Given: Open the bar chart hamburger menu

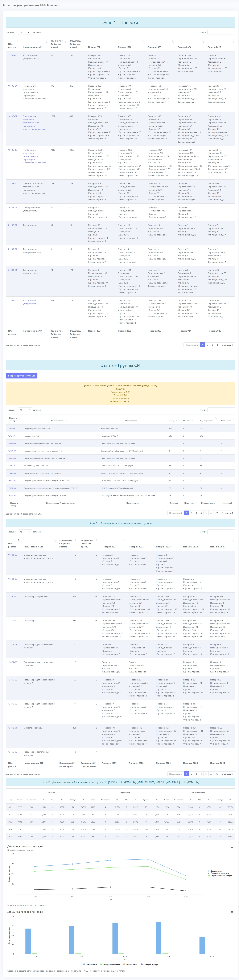Looking at the screenshot, I should click(x=232, y=912).
